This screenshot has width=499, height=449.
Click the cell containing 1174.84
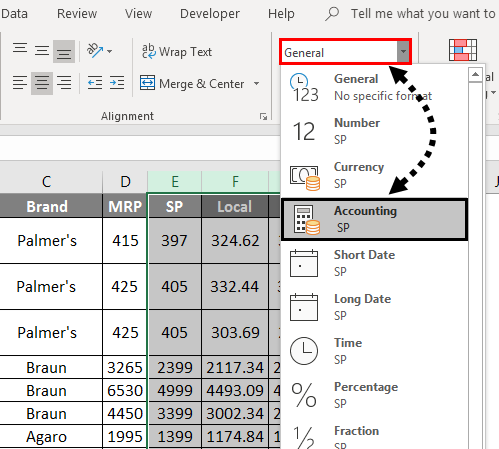[235, 436]
